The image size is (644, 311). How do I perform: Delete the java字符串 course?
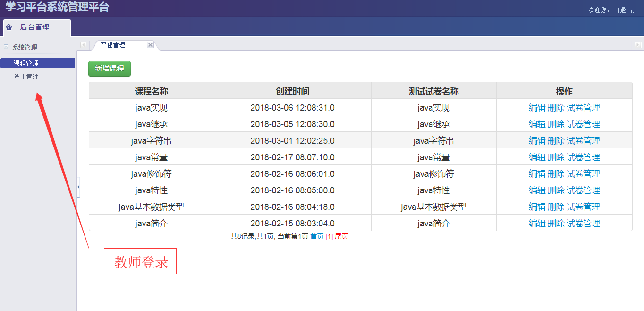click(x=556, y=141)
